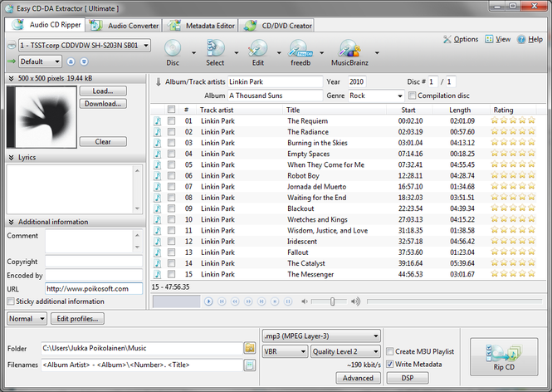Click the up arrow icon beside Default
Image resolution: width=552 pixels, height=392 pixels.
[71, 61]
